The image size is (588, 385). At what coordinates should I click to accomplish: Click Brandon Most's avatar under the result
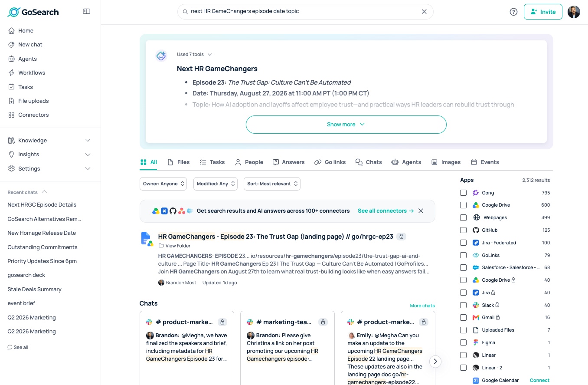coord(161,283)
